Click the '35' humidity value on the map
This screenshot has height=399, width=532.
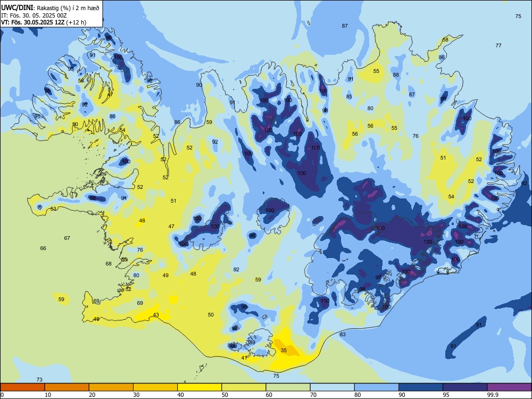[284, 350]
